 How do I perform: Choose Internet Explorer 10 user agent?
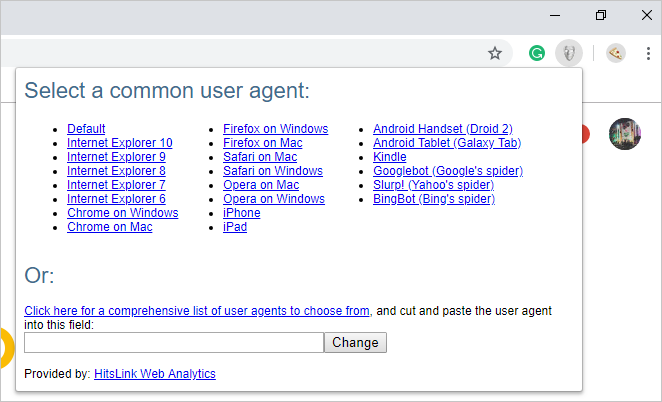click(119, 143)
